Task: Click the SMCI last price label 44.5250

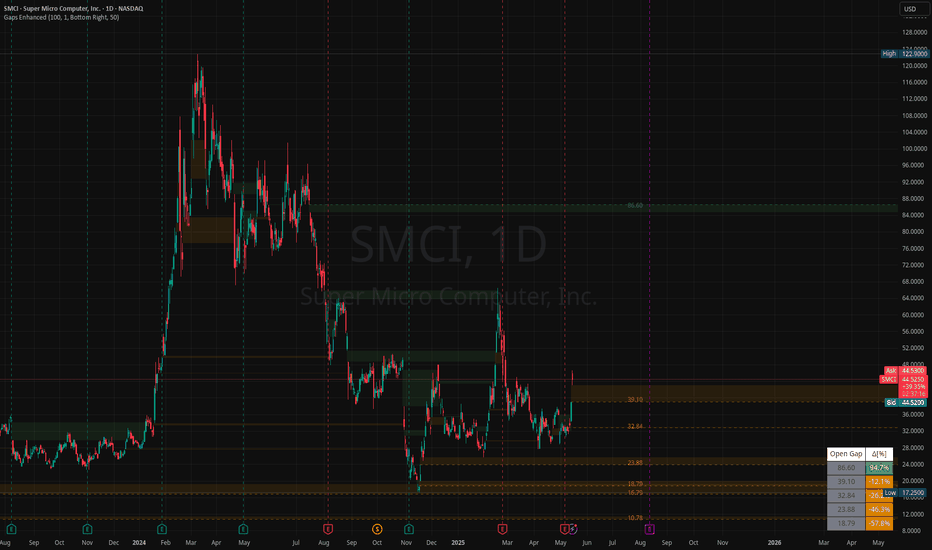Action: pos(903,379)
